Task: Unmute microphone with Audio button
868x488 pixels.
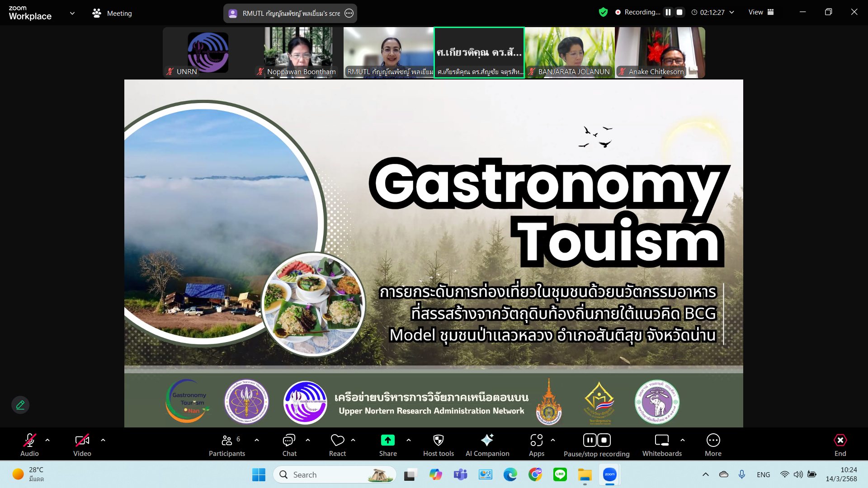Action: click(29, 445)
